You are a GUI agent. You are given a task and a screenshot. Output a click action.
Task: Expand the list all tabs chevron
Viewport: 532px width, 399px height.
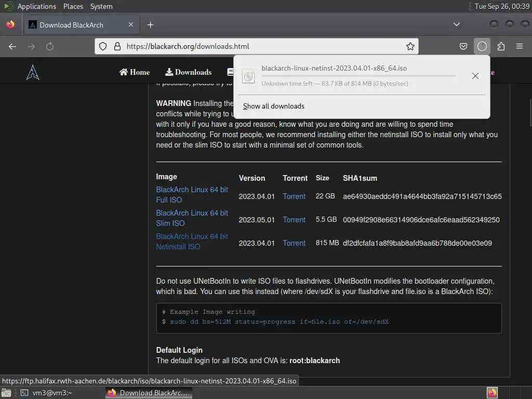point(457,24)
